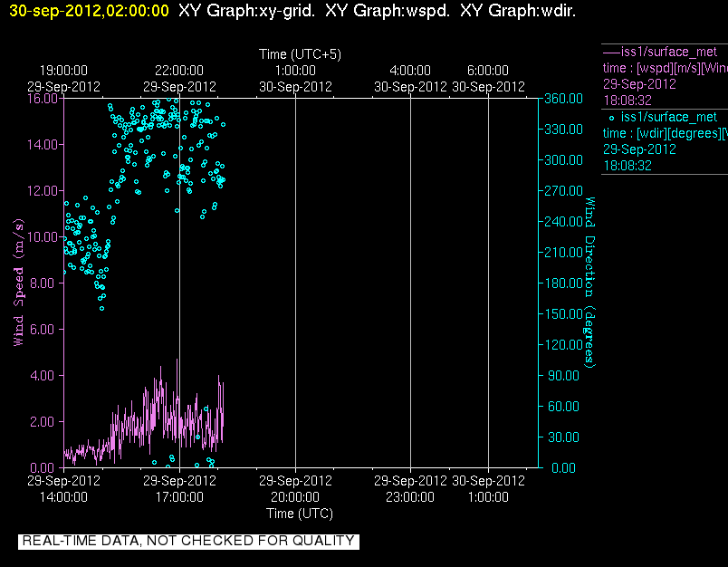Click the wind direction tick value 30.00
This screenshot has width=728, height=567.
[x=563, y=437]
